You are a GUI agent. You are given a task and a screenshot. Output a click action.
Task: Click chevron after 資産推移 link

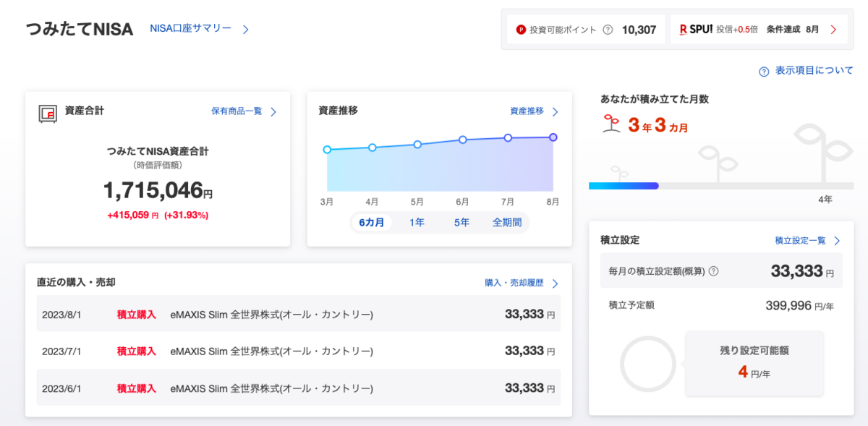point(556,112)
